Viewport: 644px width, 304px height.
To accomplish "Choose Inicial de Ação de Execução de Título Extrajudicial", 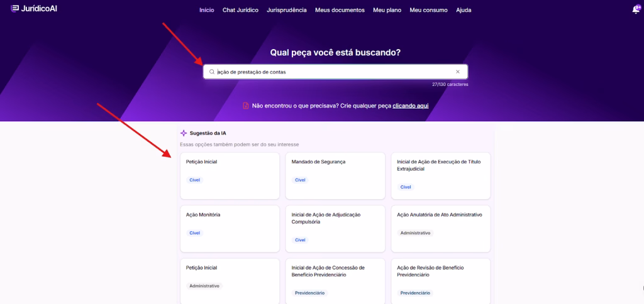I will point(441,176).
